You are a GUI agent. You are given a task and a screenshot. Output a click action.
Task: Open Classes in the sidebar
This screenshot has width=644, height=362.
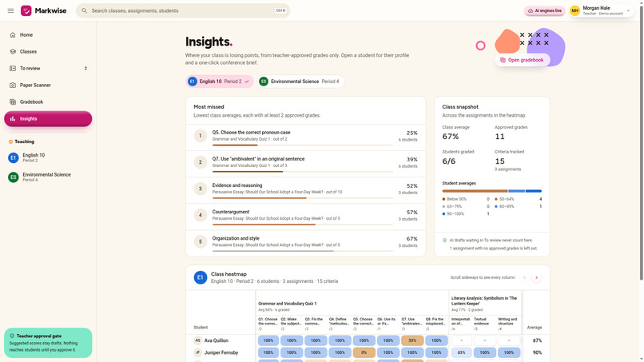click(48, 52)
